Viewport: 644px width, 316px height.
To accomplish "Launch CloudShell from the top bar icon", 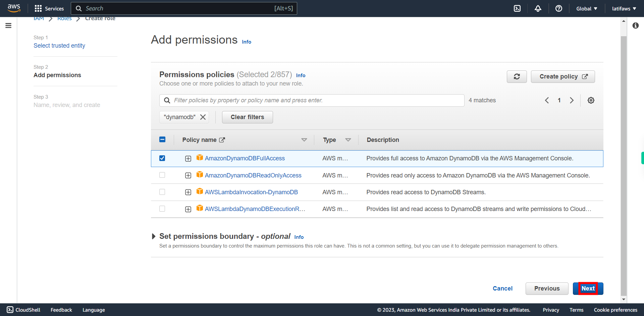I will (x=517, y=8).
